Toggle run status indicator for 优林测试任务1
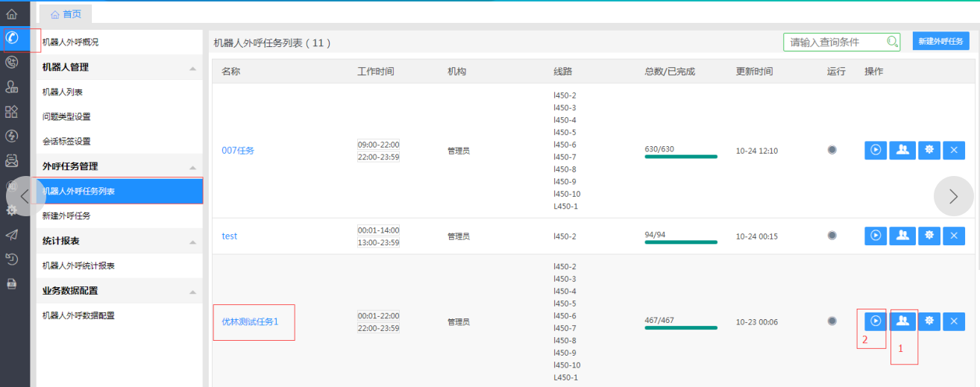The width and height of the screenshot is (980, 387). (832, 321)
